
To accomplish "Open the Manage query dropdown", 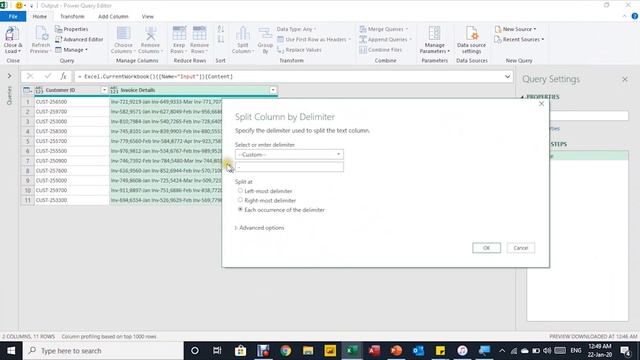I will [x=71, y=50].
